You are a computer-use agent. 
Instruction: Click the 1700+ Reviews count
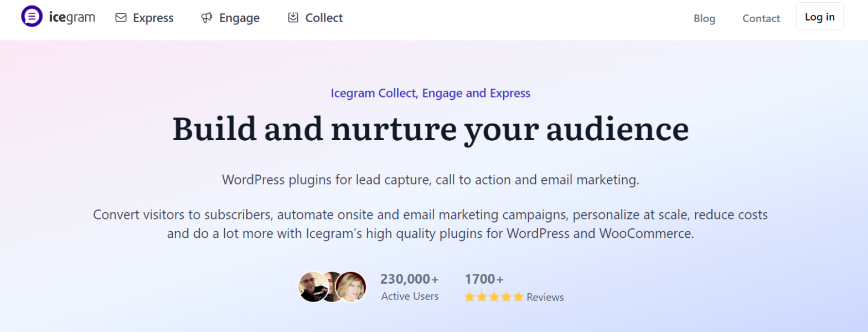point(484,279)
